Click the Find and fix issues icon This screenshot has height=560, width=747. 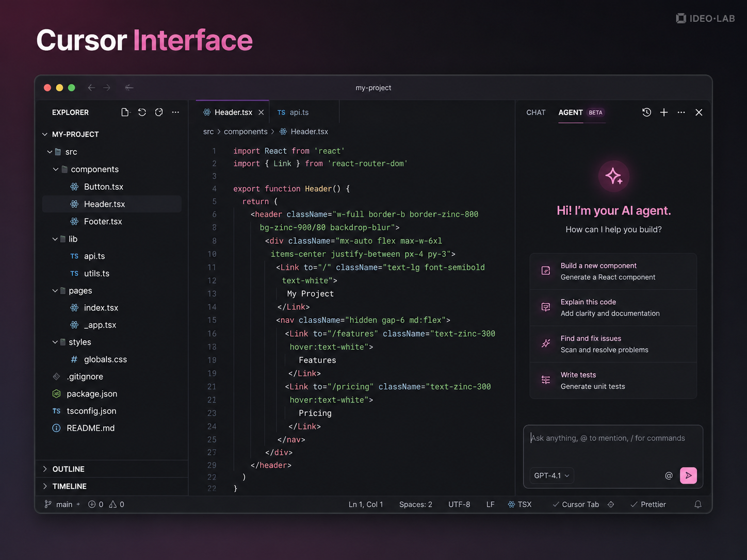tap(546, 343)
